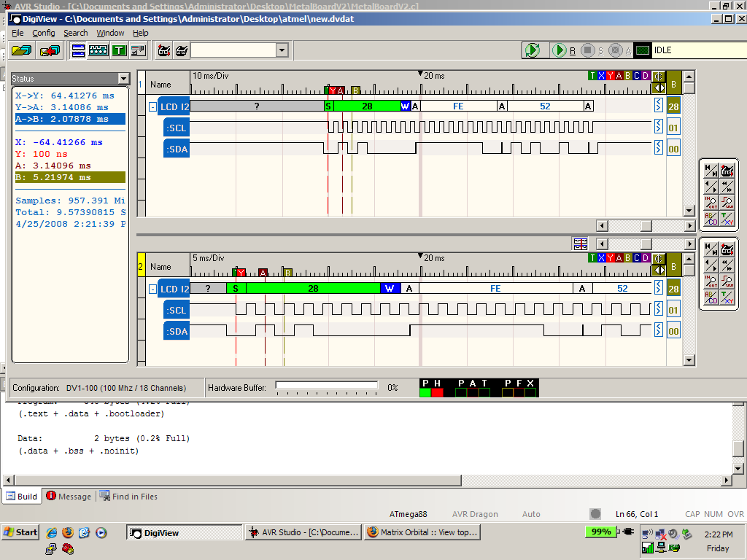Click the save data file icon
Viewport: 747px width, 560px height.
50,50
